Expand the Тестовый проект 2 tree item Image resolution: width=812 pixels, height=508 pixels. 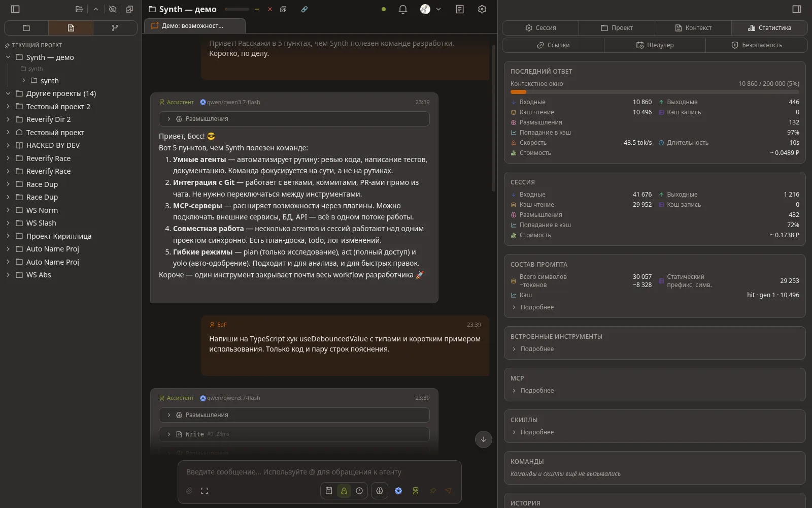tap(8, 107)
